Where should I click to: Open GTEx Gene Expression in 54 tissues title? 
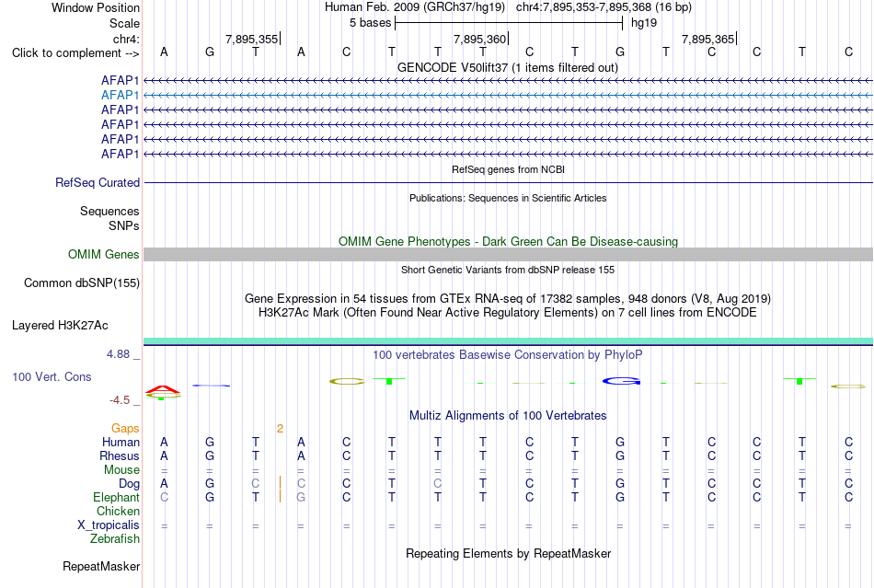point(508,299)
